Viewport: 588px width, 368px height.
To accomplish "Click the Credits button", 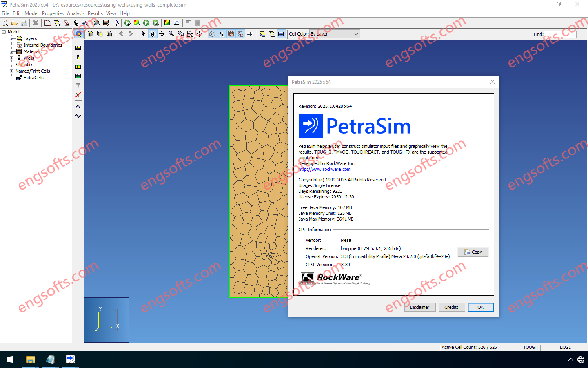I will tap(451, 307).
